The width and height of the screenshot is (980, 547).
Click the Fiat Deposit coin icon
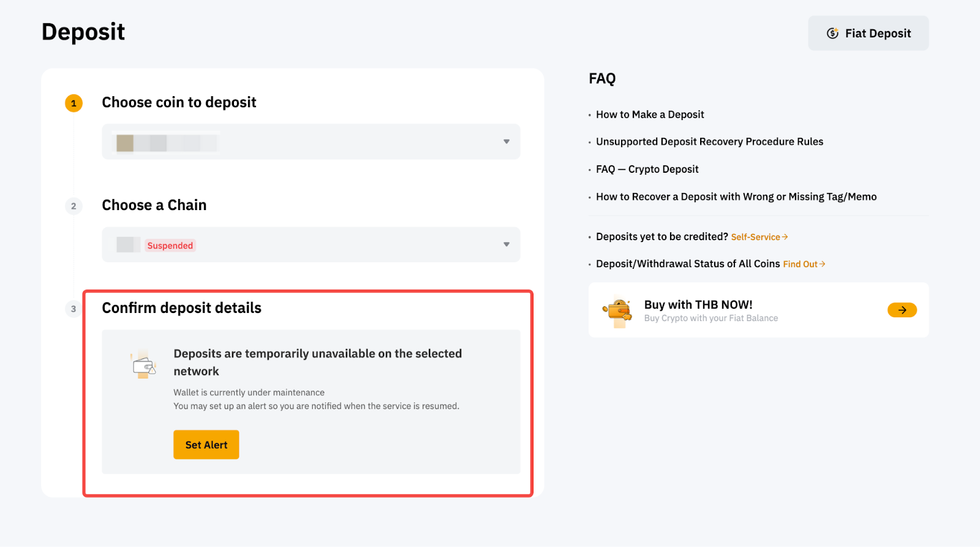click(x=832, y=34)
